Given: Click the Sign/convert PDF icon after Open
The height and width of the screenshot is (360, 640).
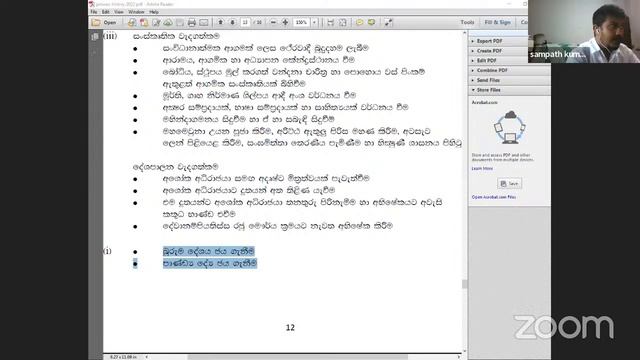Looking at the screenshot, I should coord(131,22).
